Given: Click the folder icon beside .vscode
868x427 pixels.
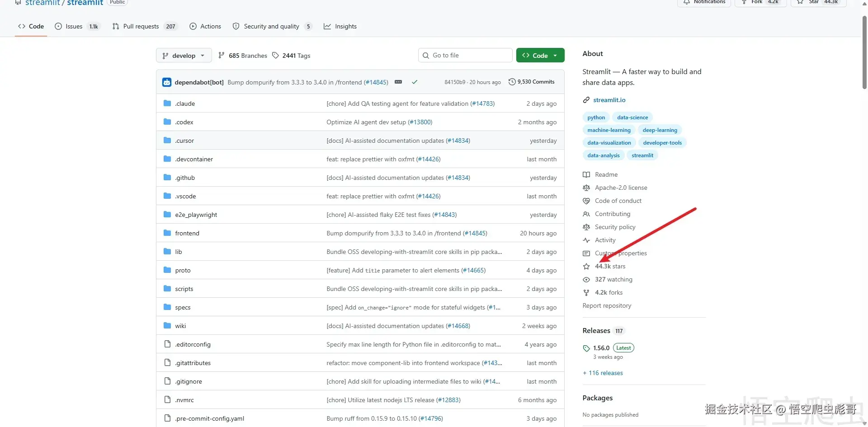Looking at the screenshot, I should tap(167, 196).
